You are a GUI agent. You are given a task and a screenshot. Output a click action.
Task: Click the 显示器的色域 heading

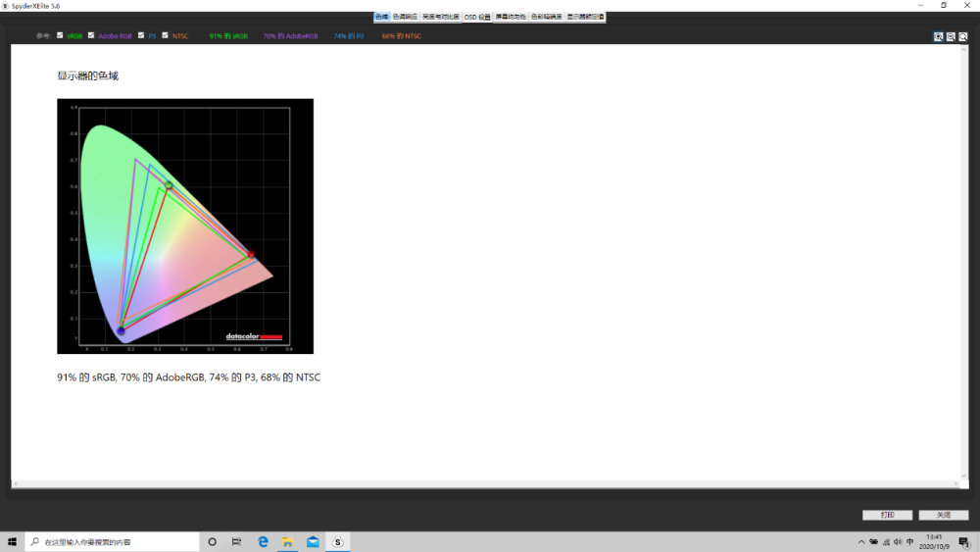[87, 75]
